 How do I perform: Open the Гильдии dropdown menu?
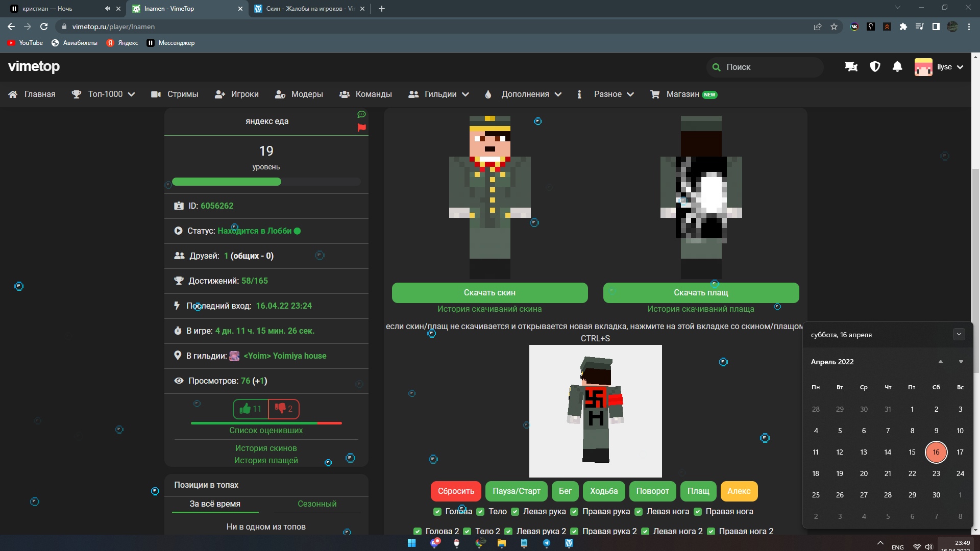[x=439, y=94]
